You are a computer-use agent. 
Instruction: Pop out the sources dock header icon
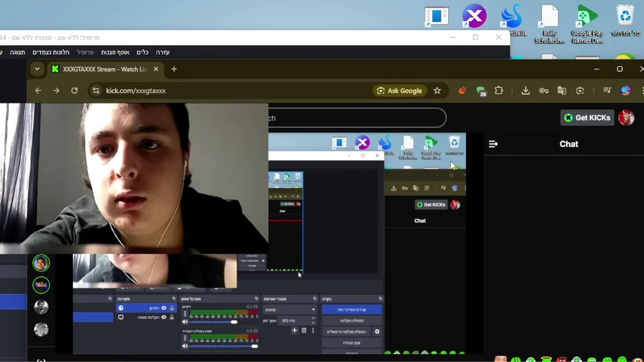coord(173,299)
